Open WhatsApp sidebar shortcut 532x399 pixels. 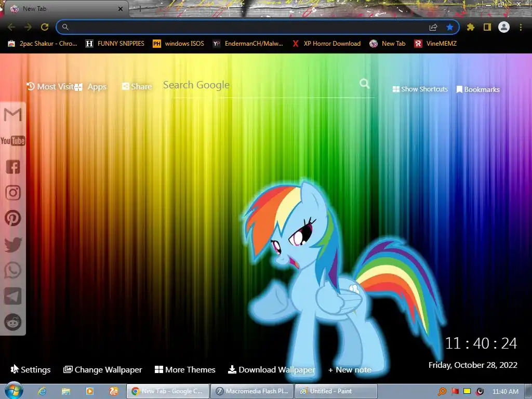coord(13,270)
